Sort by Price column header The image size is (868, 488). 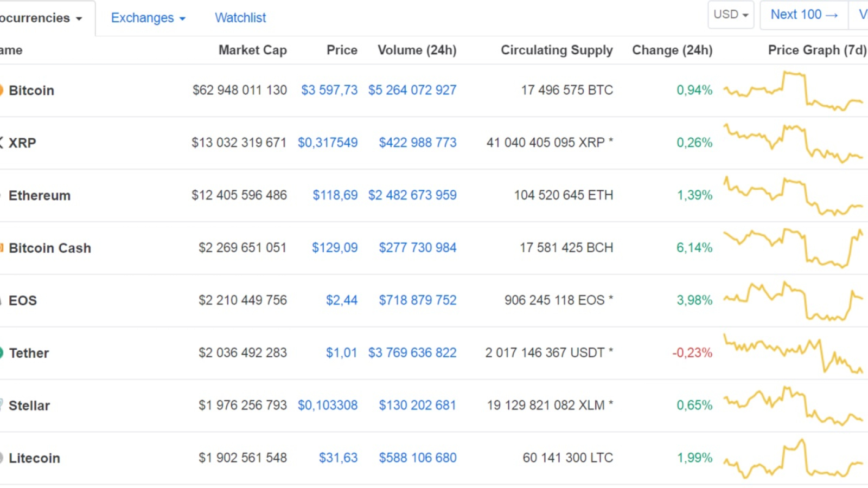click(342, 50)
